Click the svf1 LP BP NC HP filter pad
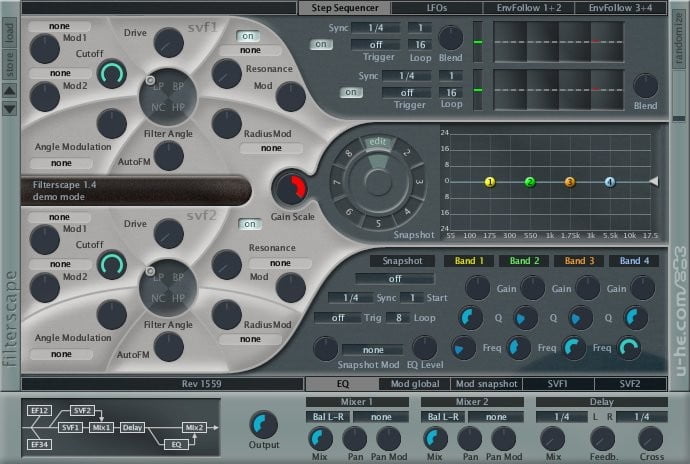The height and width of the screenshot is (464, 690). 168,97
